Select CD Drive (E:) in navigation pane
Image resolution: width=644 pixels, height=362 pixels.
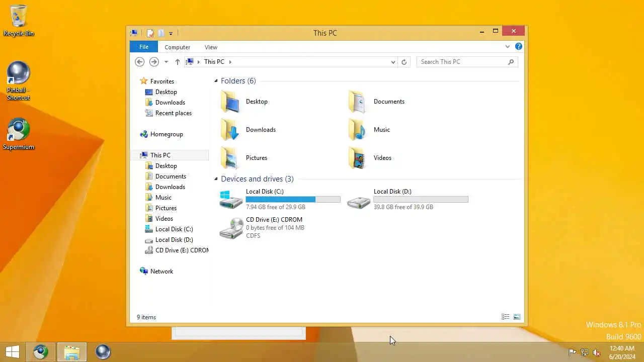(x=177, y=250)
